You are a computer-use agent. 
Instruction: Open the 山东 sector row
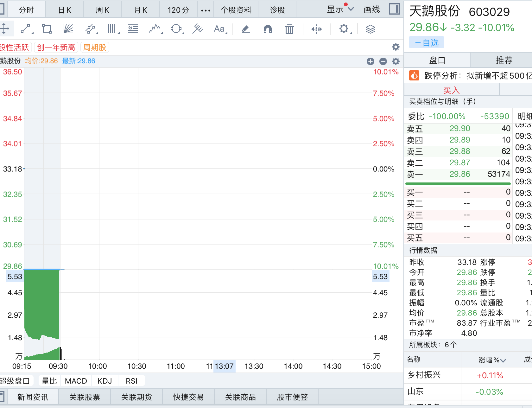click(x=468, y=392)
